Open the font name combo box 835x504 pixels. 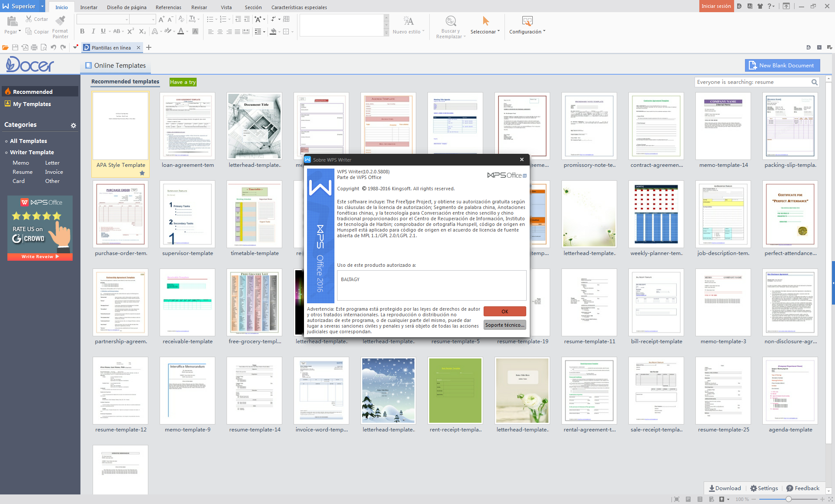pos(103,20)
